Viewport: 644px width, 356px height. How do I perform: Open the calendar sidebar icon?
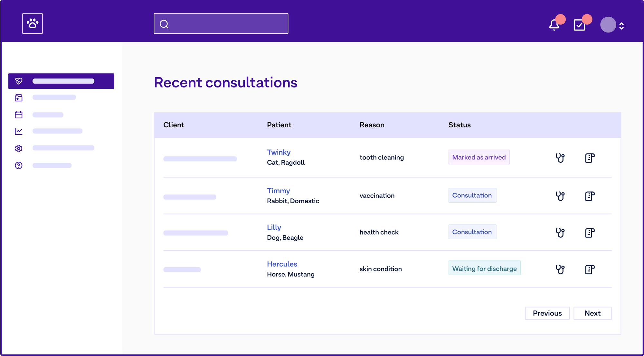point(19,114)
